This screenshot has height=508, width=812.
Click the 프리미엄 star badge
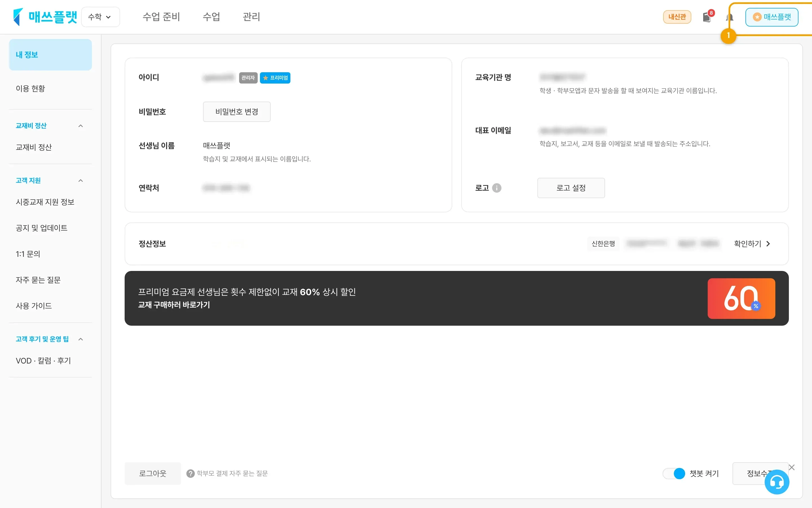pos(275,78)
